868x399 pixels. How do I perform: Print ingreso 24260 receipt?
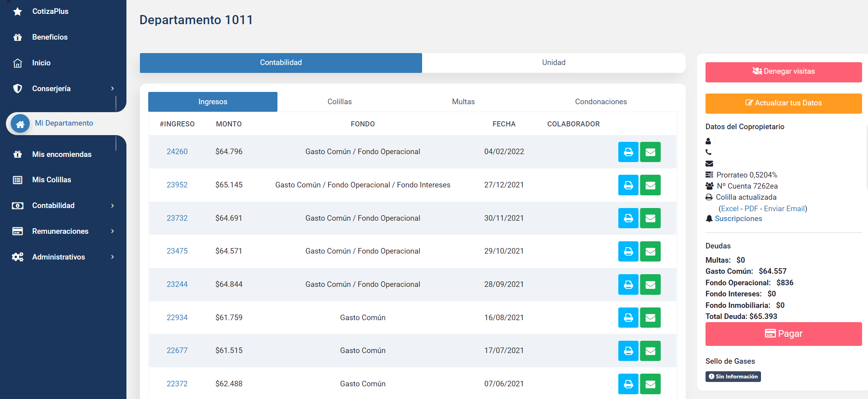point(628,152)
